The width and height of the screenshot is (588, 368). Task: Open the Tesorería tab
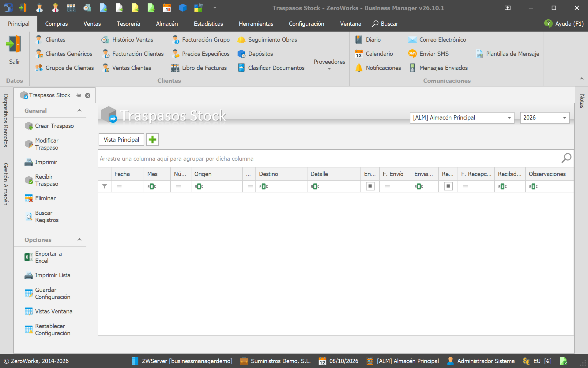pos(128,24)
